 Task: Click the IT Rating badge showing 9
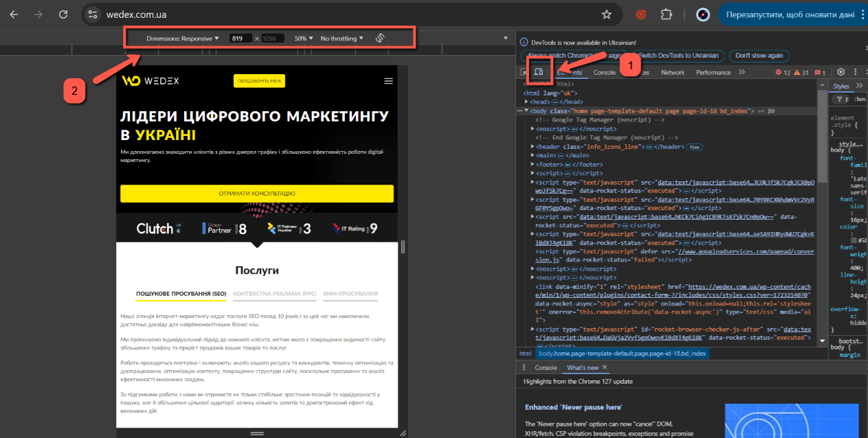[x=355, y=229]
